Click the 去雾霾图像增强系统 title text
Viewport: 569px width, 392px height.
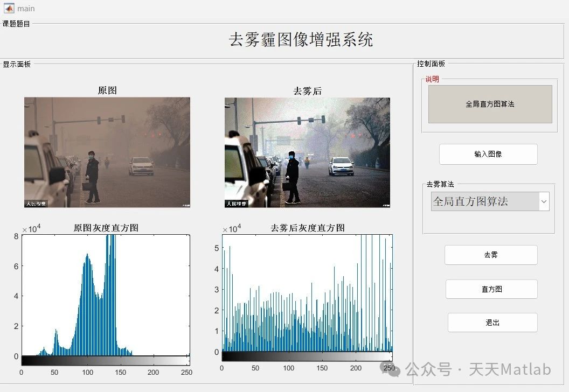click(301, 39)
